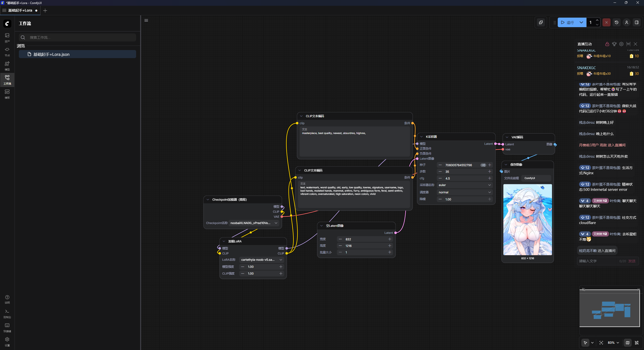Screen dimensions: 644x350
Task: Open the Node library sidebar icon
Action: (x=7, y=51)
